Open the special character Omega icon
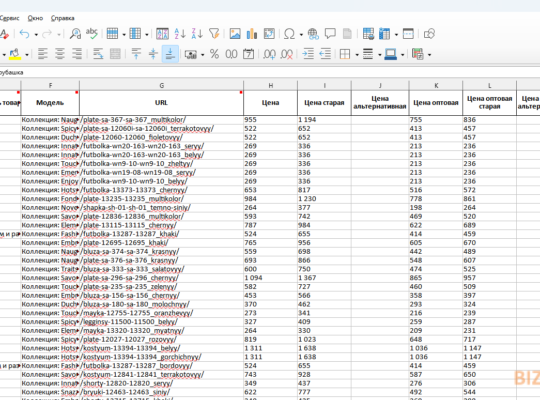Screen dimensions: 540x400 tap(289, 34)
